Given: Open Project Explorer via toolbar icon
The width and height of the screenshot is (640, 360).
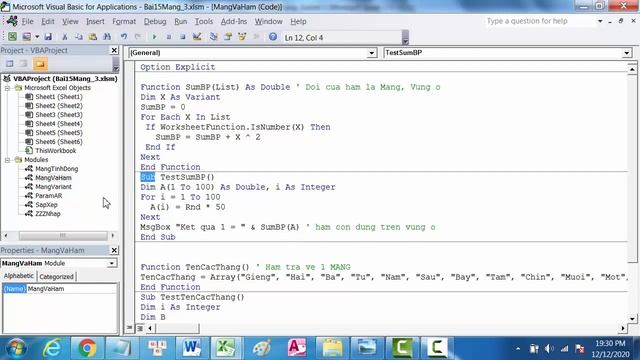Looking at the screenshot, I should pyautogui.click(x=213, y=37).
